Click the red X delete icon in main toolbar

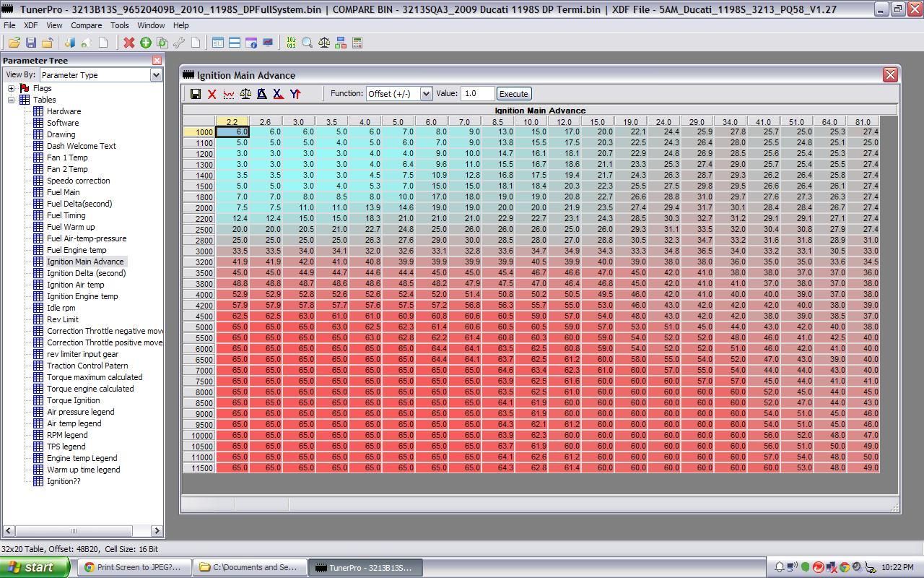[x=128, y=43]
